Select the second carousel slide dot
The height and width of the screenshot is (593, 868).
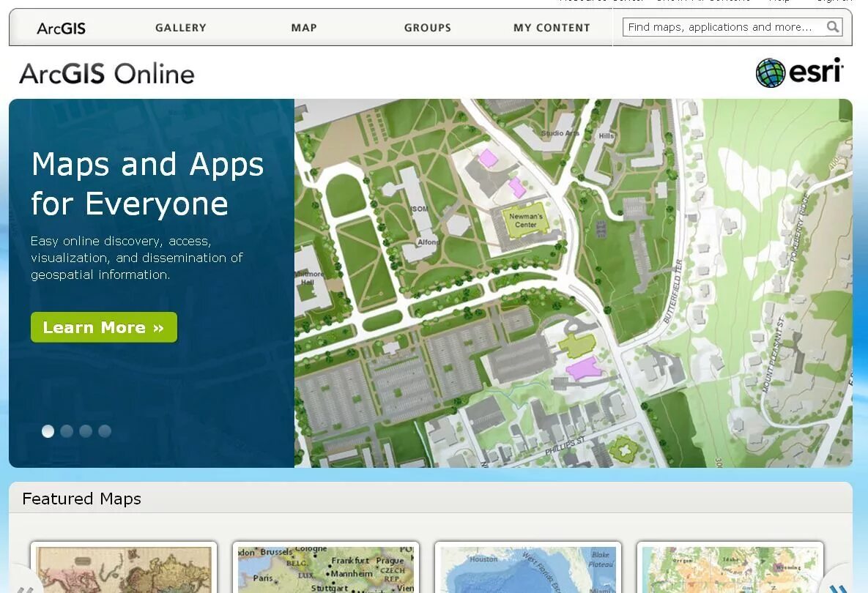pos(67,431)
